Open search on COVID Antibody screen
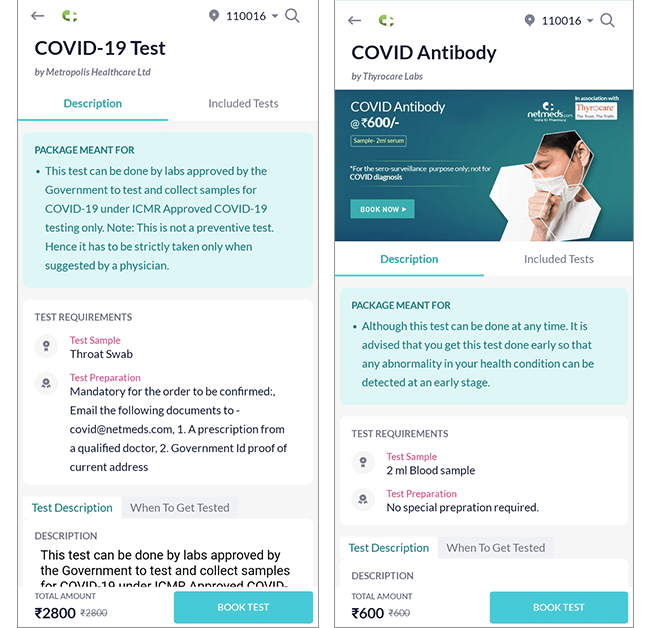 608,20
